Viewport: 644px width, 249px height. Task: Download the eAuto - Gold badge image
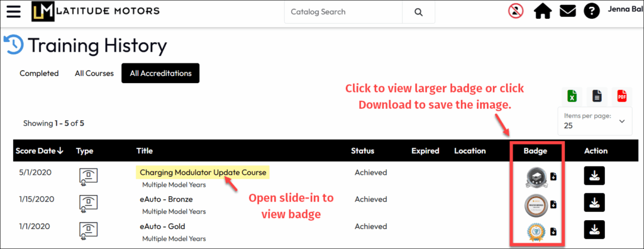pos(553,231)
